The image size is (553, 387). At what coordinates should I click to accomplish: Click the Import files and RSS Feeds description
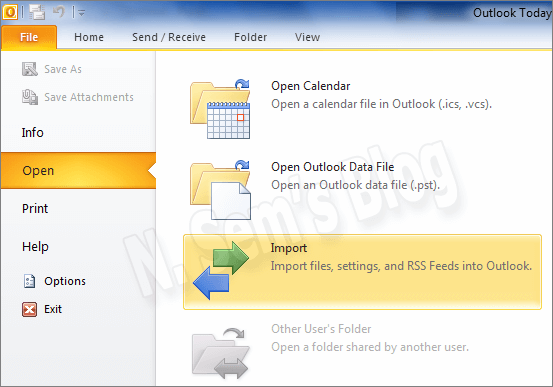(x=401, y=266)
